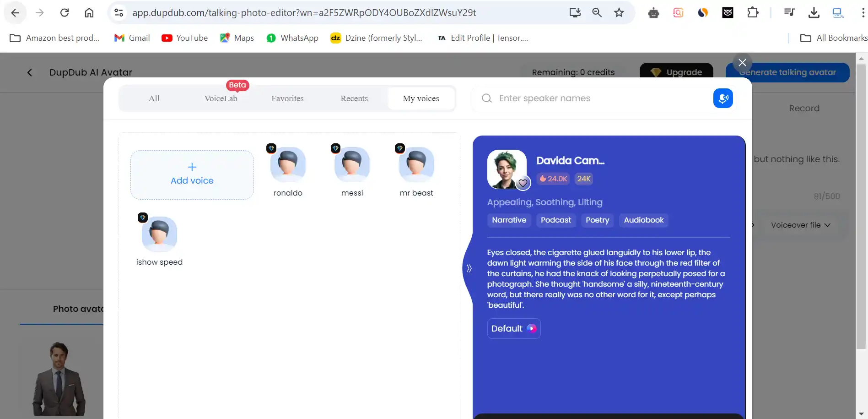
Task: Open Gmail bookmark
Action: click(x=132, y=38)
